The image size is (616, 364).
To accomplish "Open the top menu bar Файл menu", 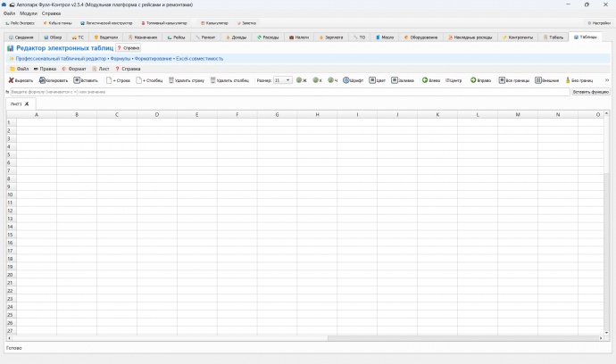I will (10, 13).
